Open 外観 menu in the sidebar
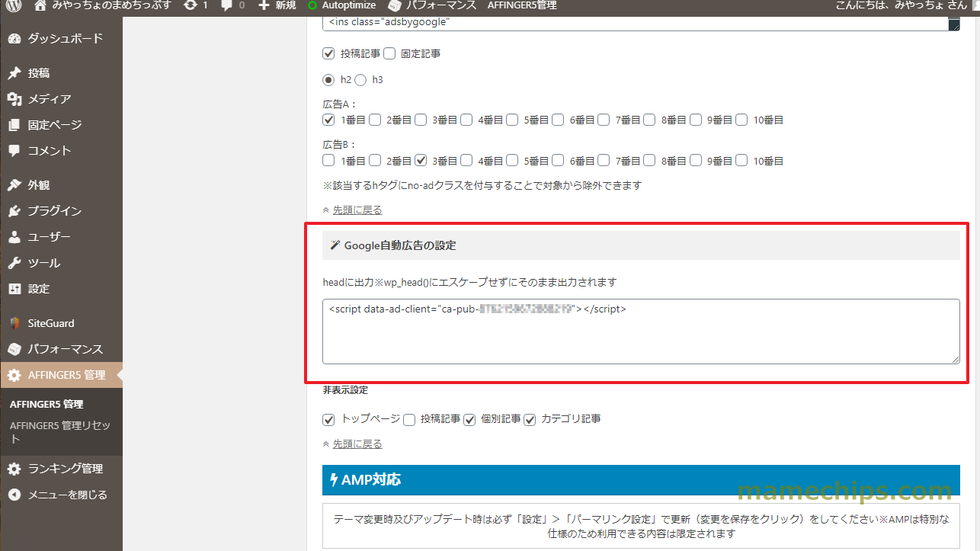The width and height of the screenshot is (980, 551). click(x=61, y=185)
